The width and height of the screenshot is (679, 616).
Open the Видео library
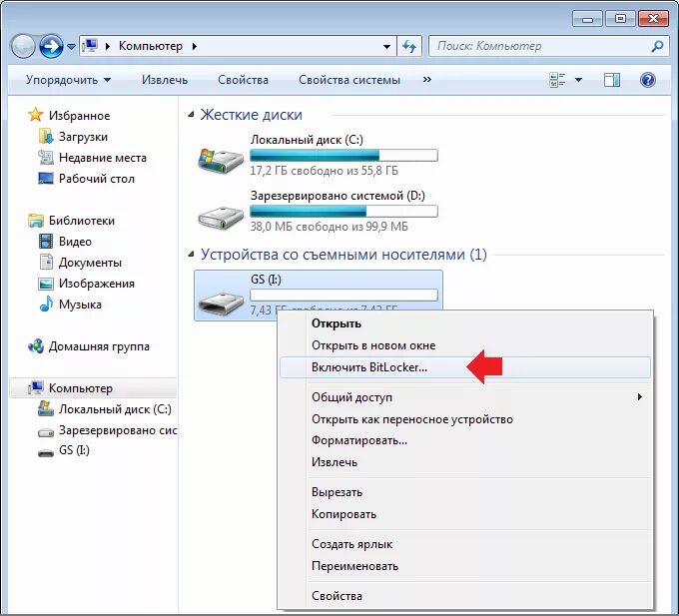click(x=75, y=242)
